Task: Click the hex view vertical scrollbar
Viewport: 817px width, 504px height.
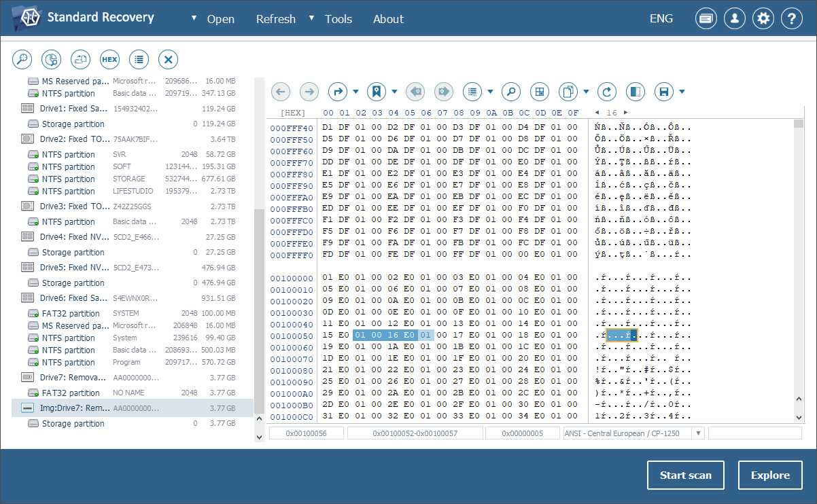Action: (x=798, y=270)
